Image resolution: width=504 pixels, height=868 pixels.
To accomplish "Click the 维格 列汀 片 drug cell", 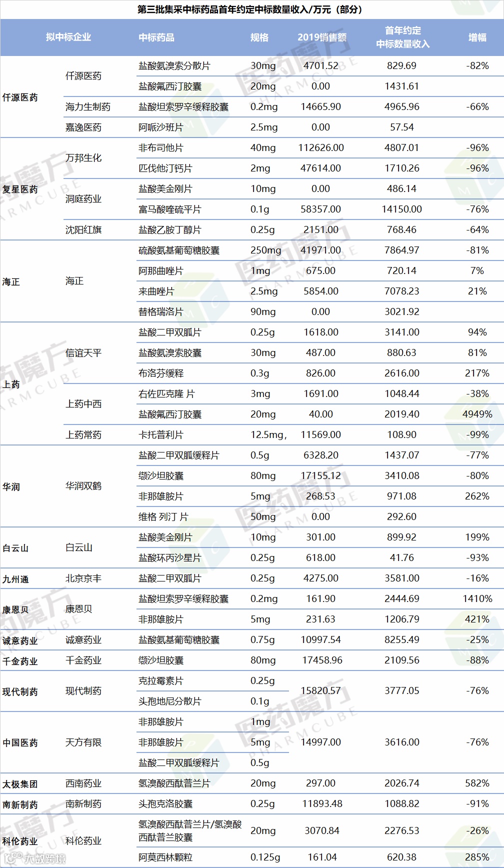I will pyautogui.click(x=163, y=516).
